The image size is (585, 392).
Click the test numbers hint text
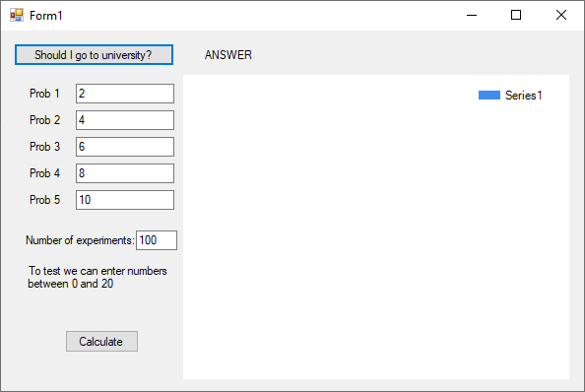point(97,277)
